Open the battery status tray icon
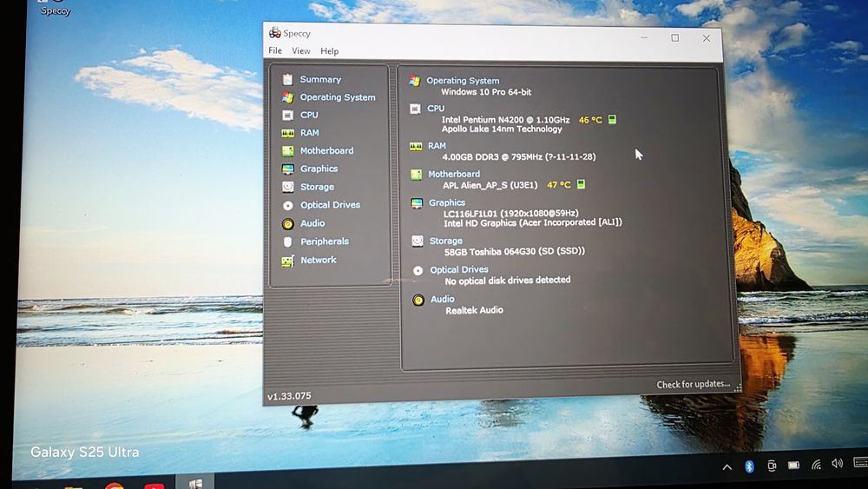The image size is (868, 489). pyautogui.click(x=793, y=466)
